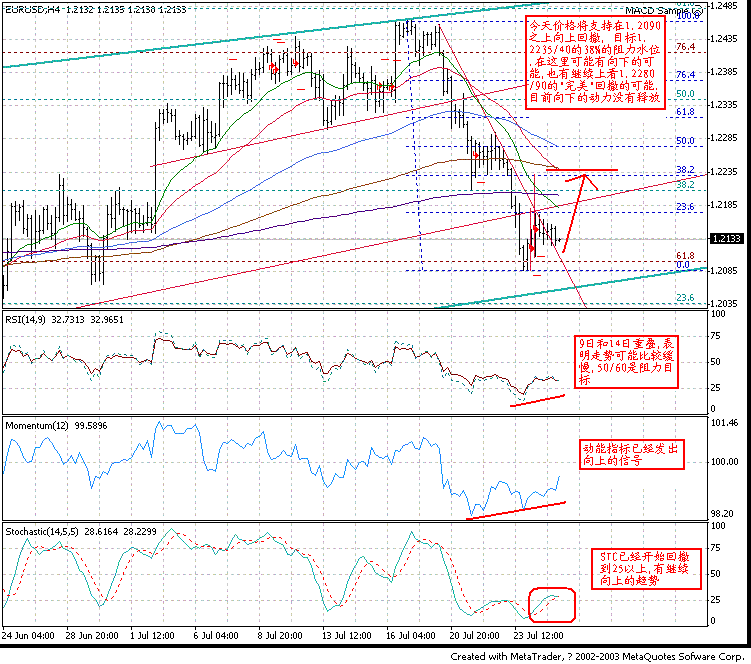Select the teal 23.6 Fibonacci label
This screenshot has height=664, width=751.
(685, 298)
